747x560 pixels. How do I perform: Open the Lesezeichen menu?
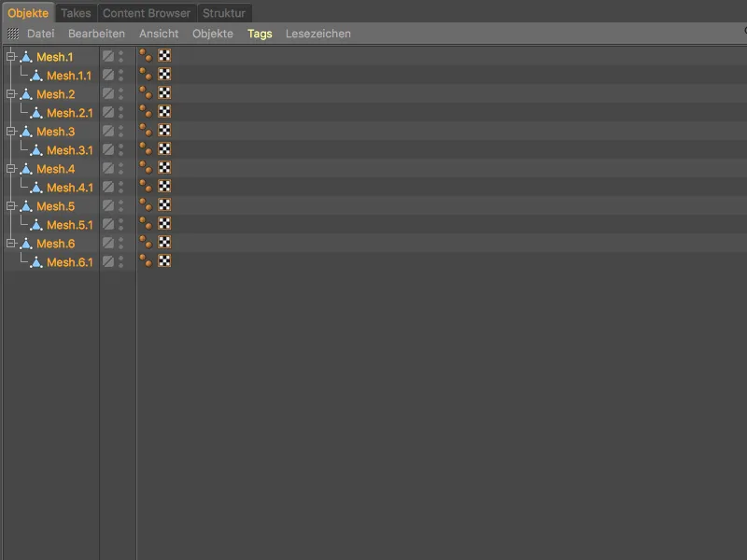318,34
